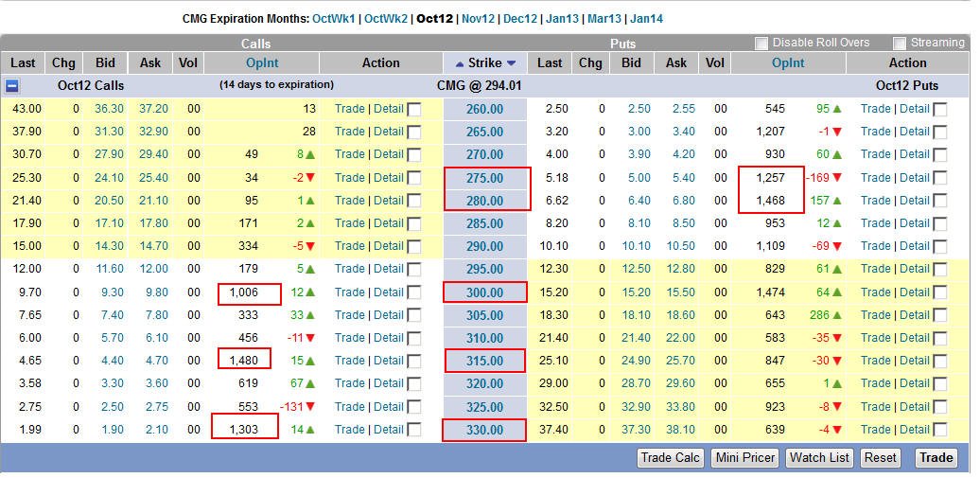Sort strikes descending with down arrow
Image resolution: width=980 pixels, height=478 pixels.
pyautogui.click(x=511, y=63)
